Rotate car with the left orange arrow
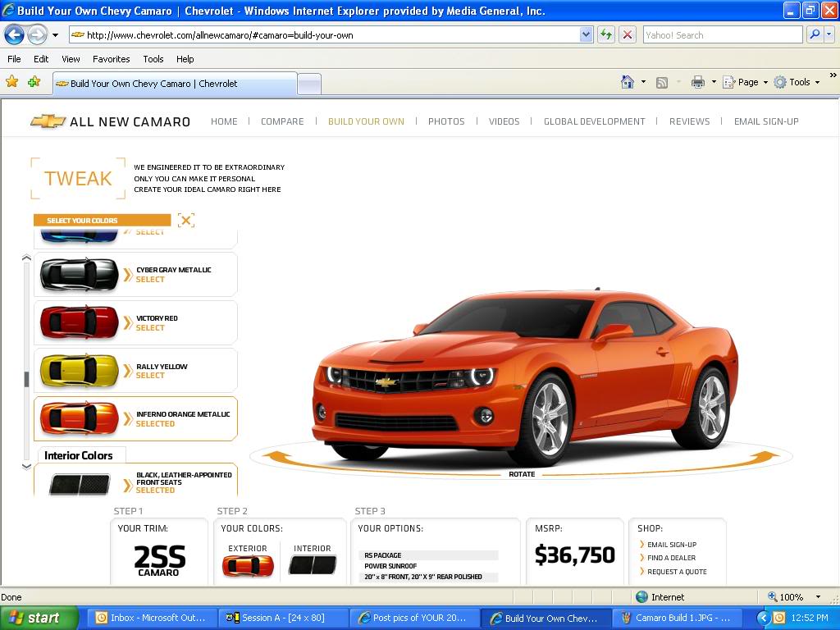Viewport: 840px width, 630px height. coord(277,458)
